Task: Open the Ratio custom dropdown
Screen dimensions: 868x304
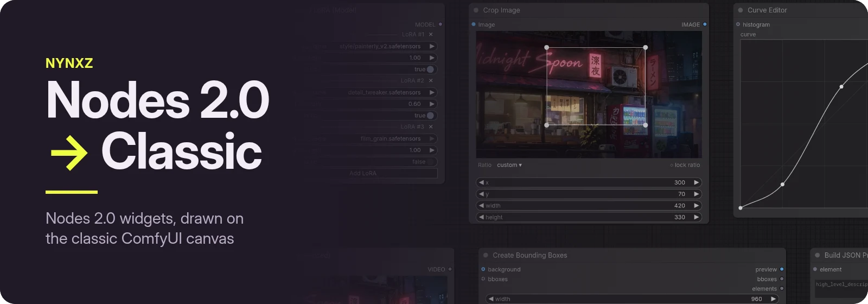Action: [509, 165]
